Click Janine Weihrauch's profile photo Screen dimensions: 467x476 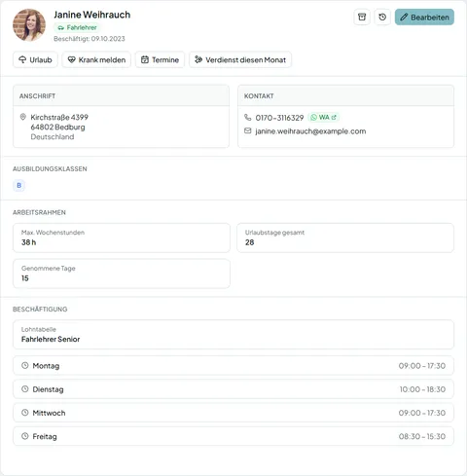coord(29,25)
